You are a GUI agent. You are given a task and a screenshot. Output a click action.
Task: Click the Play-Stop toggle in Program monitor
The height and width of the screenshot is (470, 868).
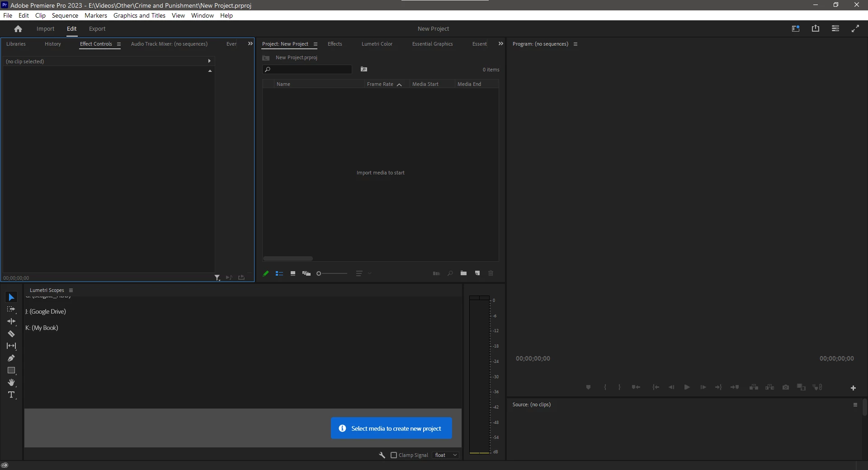[687, 387]
